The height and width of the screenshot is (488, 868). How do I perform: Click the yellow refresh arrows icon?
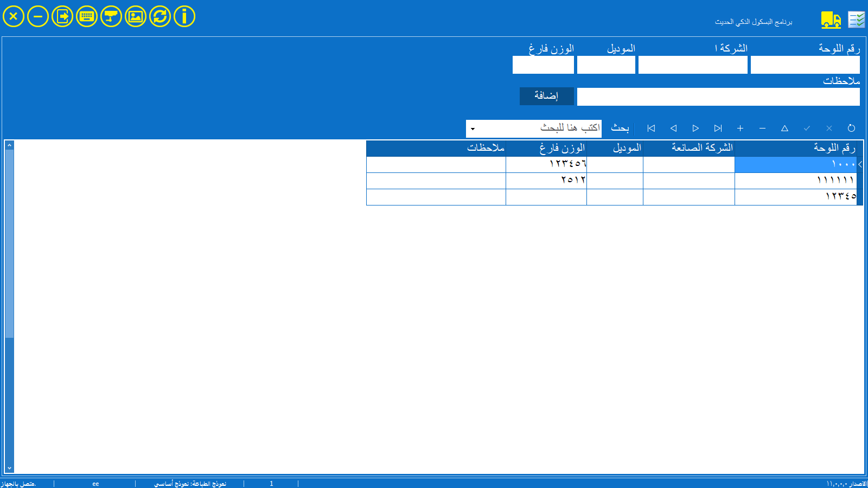[x=160, y=16]
